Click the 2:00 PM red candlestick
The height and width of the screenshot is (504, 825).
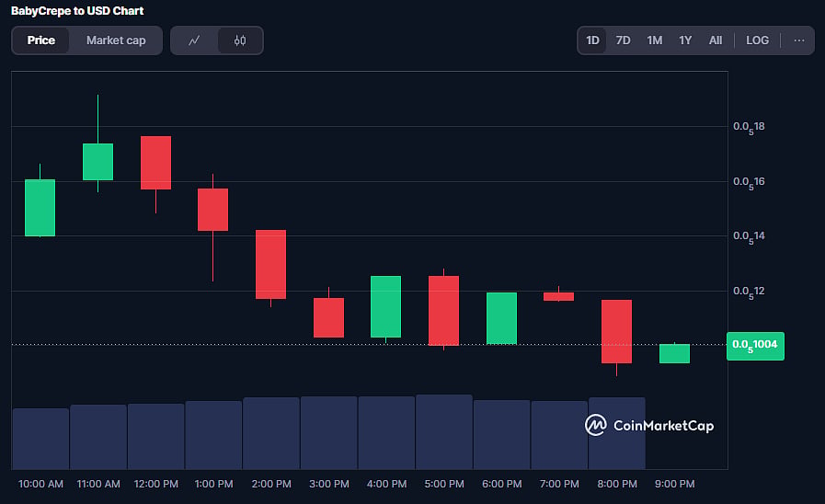coord(271,264)
